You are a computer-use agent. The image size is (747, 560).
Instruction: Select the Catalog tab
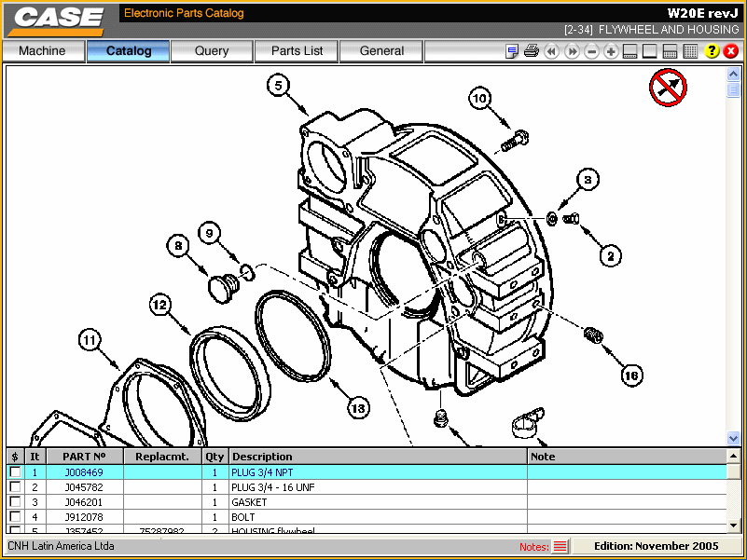pyautogui.click(x=128, y=51)
